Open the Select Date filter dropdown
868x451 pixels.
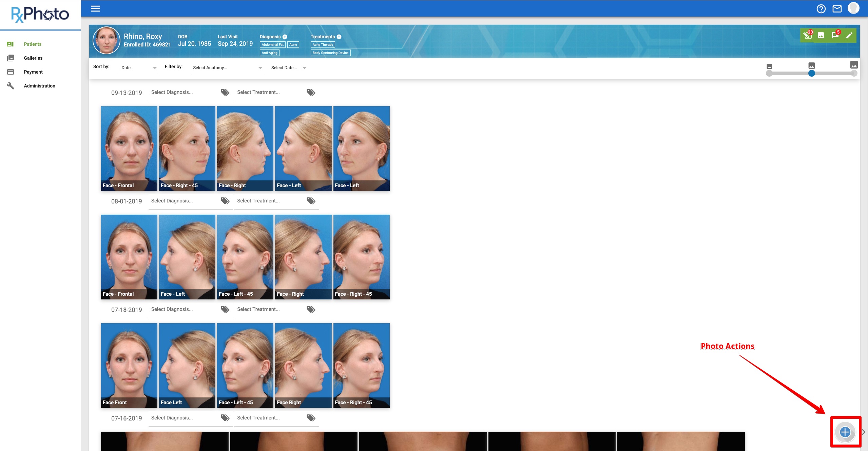pos(288,67)
